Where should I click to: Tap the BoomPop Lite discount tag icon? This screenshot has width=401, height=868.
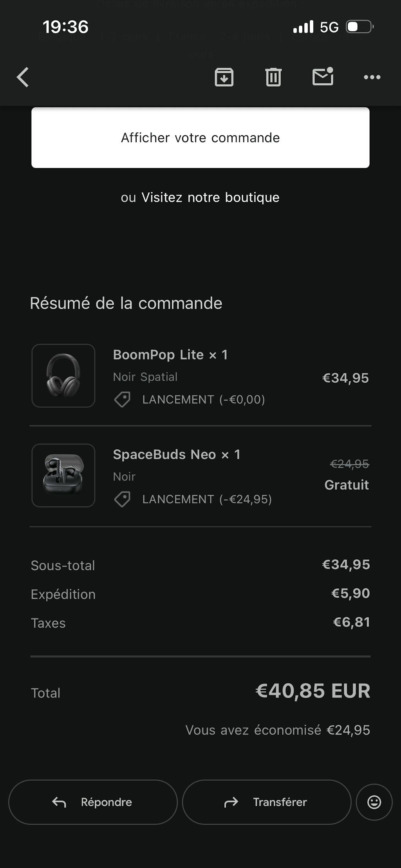[122, 400]
